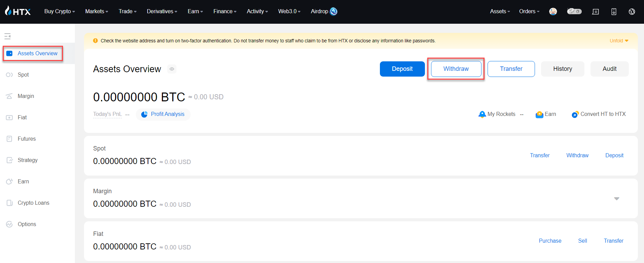Open the user profile avatar
Viewport: 644px width, 263px height.
pos(553,12)
